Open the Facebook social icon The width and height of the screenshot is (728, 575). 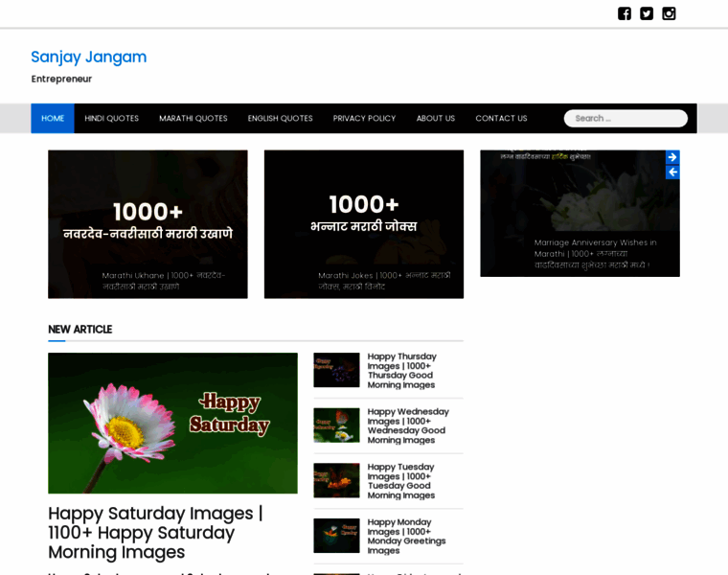point(625,13)
